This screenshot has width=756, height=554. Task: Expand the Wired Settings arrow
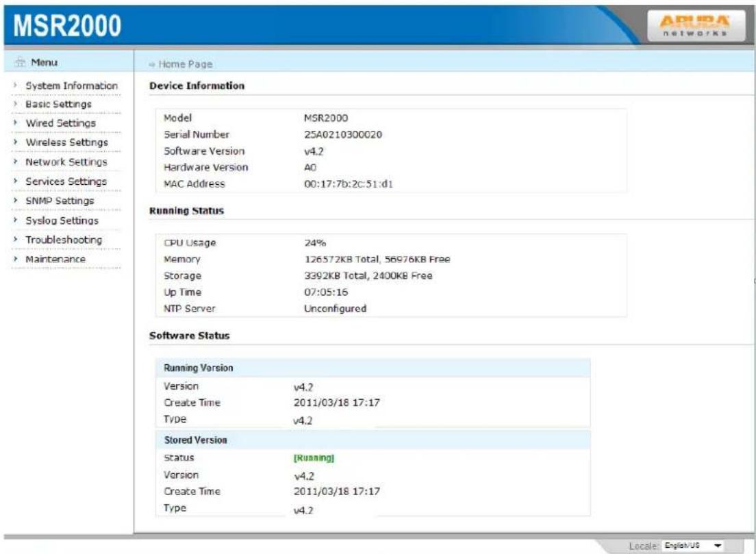[x=16, y=123]
